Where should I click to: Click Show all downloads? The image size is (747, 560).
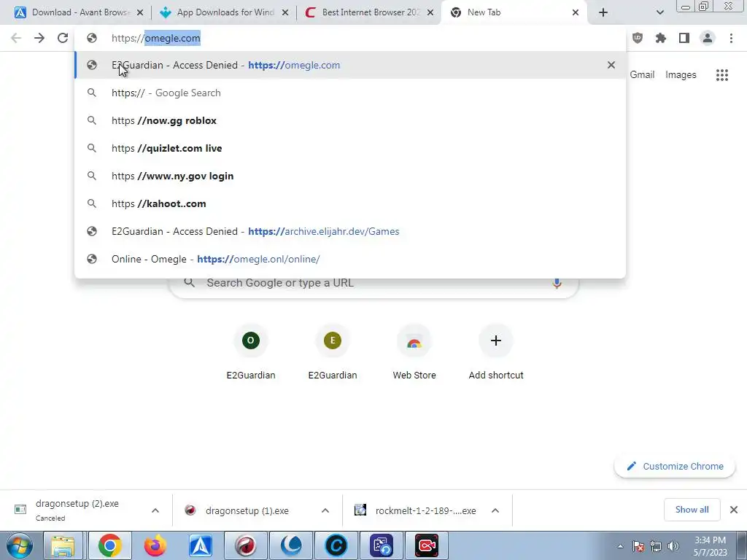[x=692, y=510]
